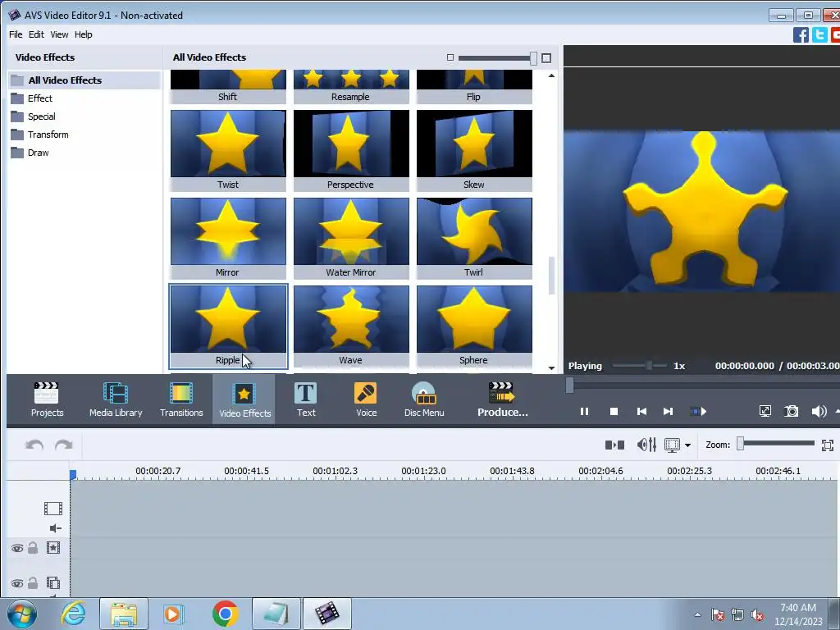Click the main video track filmstrip icon
Viewport: 840px width, 630px height.
[53, 509]
